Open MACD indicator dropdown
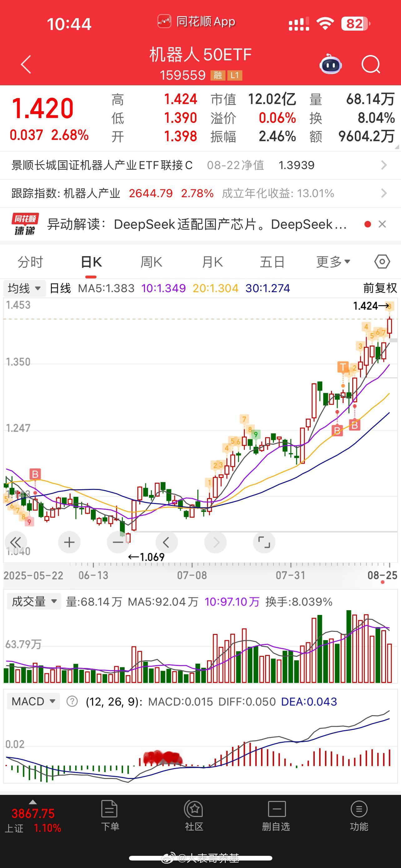Screen dimensions: 401x868 (33, 701)
